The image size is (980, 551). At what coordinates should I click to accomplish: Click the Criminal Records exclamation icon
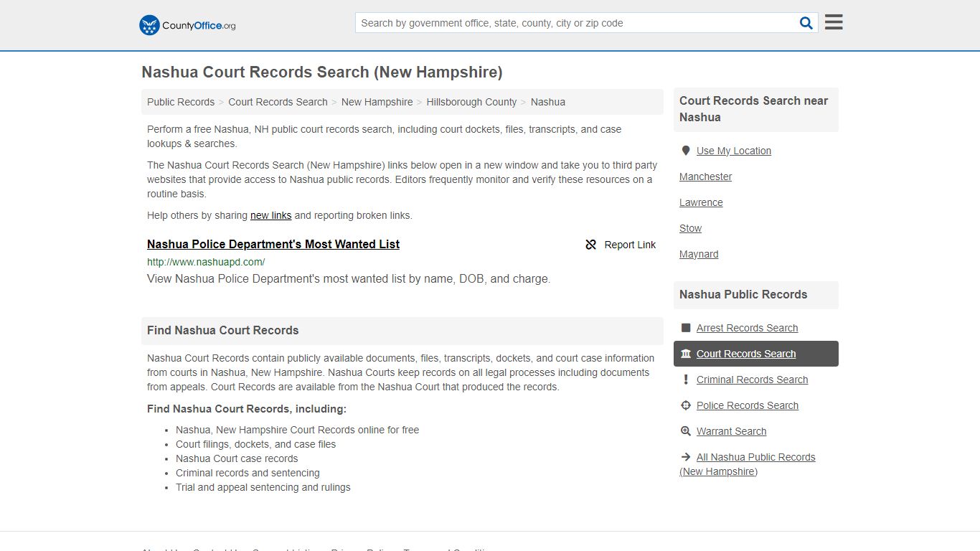(686, 380)
